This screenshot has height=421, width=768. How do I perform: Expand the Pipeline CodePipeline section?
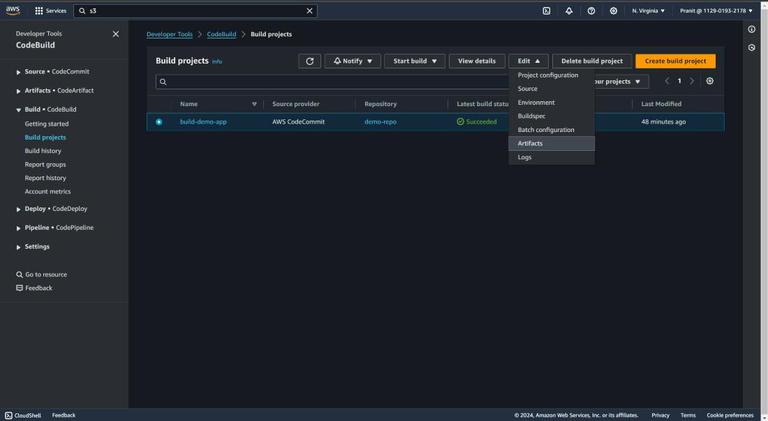(18, 228)
